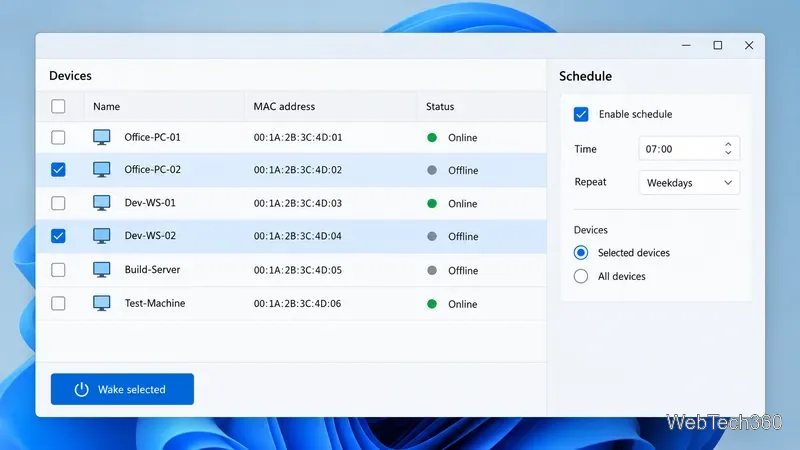Click the monitor icon for Office-PC-02
The width and height of the screenshot is (800, 450).
coord(102,169)
